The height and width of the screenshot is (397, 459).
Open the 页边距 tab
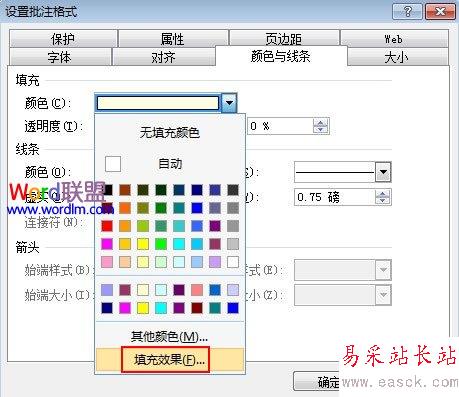284,39
